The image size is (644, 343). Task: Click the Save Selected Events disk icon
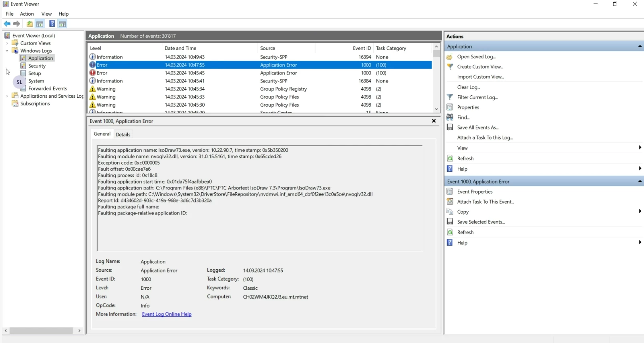click(x=450, y=222)
